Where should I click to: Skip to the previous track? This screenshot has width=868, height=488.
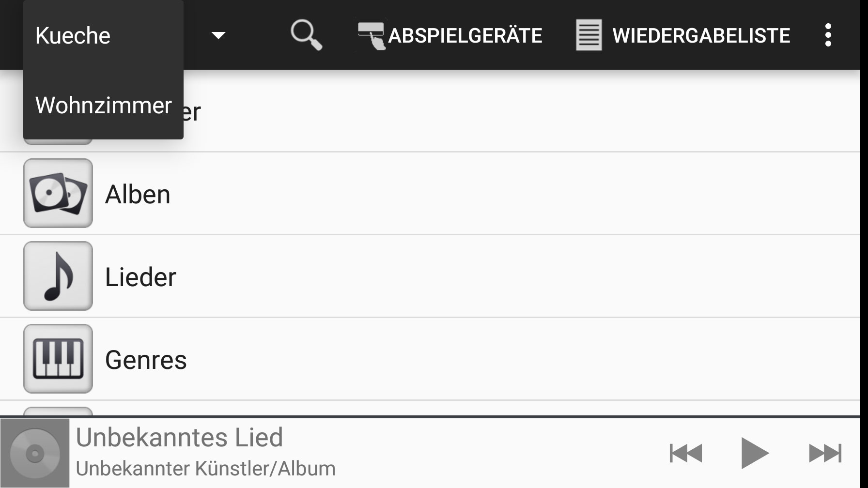(x=685, y=453)
